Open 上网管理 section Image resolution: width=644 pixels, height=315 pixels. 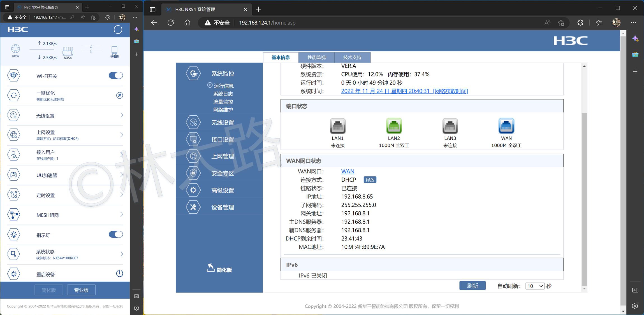[x=222, y=156]
